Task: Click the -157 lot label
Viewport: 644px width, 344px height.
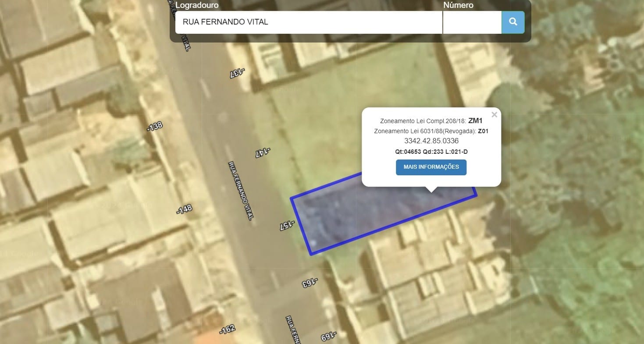Action: 287,226
